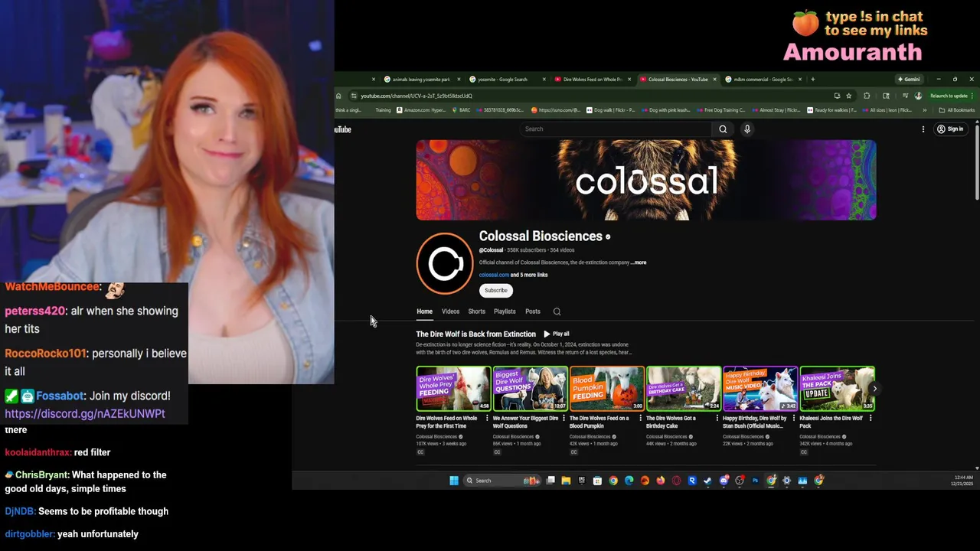The image size is (980, 551).
Task: Open the Posts channel tab
Action: point(533,311)
